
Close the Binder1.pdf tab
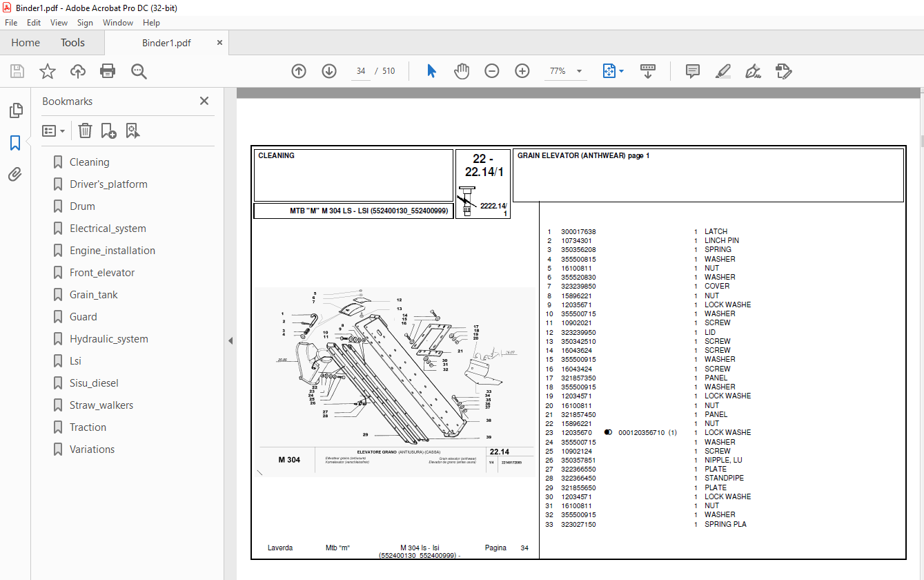click(x=220, y=43)
